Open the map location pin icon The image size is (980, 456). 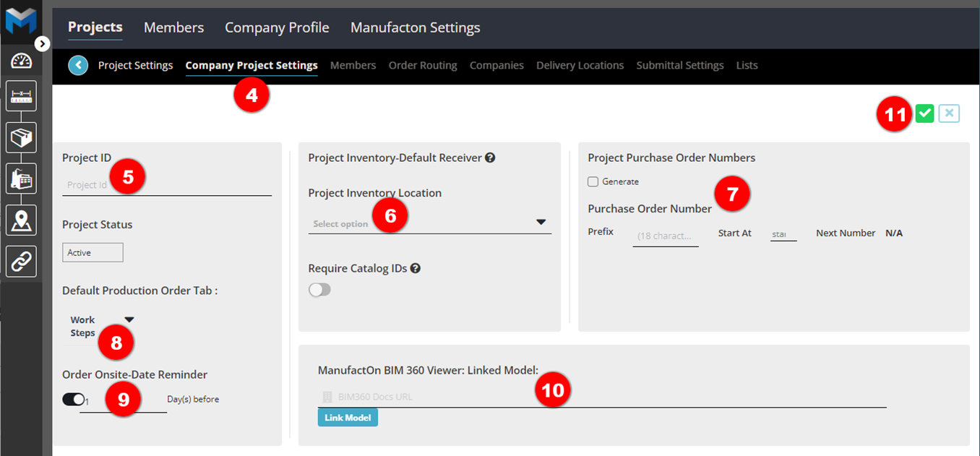[x=21, y=220]
